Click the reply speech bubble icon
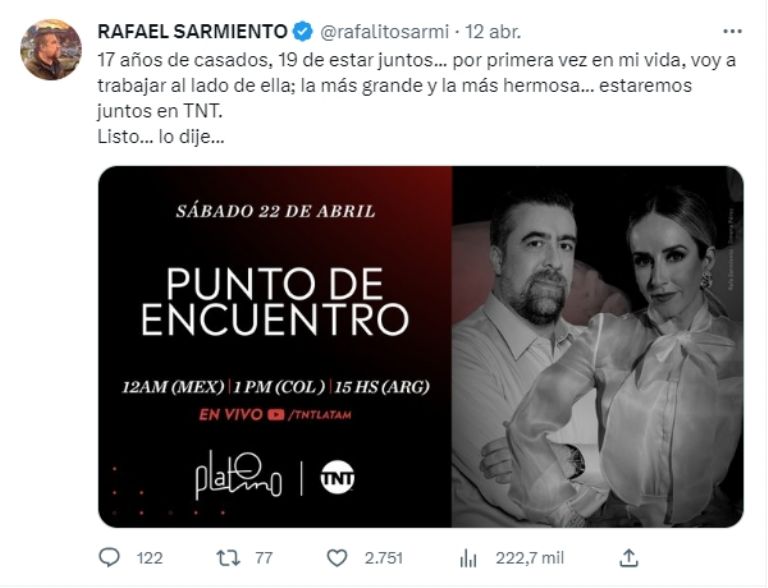The width and height of the screenshot is (768, 588). click(x=109, y=558)
